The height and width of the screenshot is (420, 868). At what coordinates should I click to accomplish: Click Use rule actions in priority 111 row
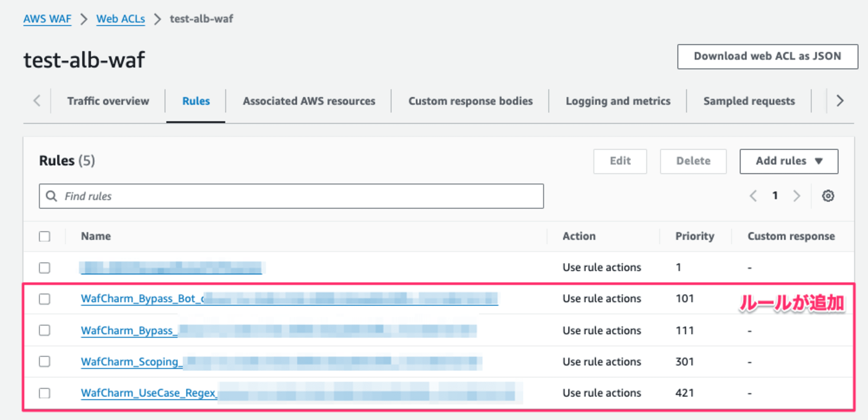(602, 331)
